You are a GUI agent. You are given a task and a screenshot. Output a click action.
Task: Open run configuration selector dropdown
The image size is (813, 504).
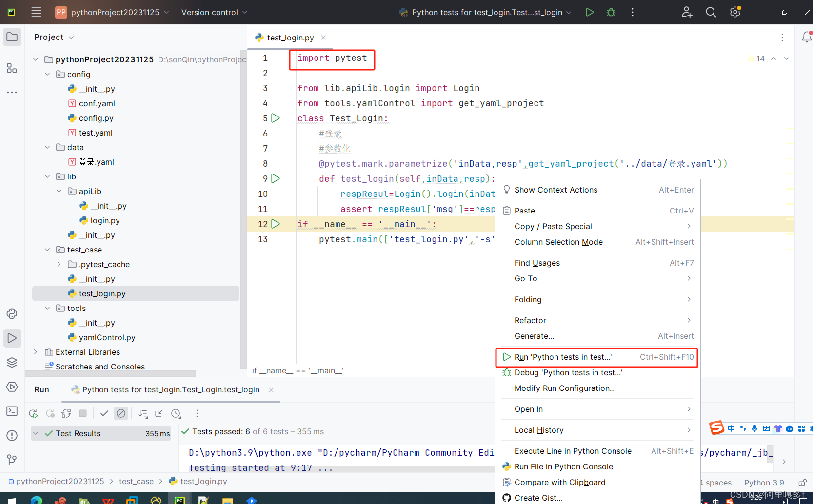[485, 12]
